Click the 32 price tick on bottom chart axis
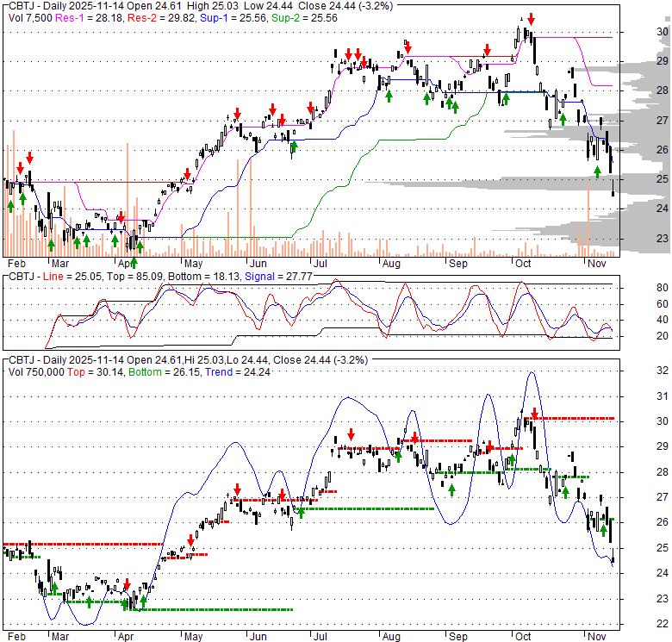 pyautogui.click(x=663, y=371)
